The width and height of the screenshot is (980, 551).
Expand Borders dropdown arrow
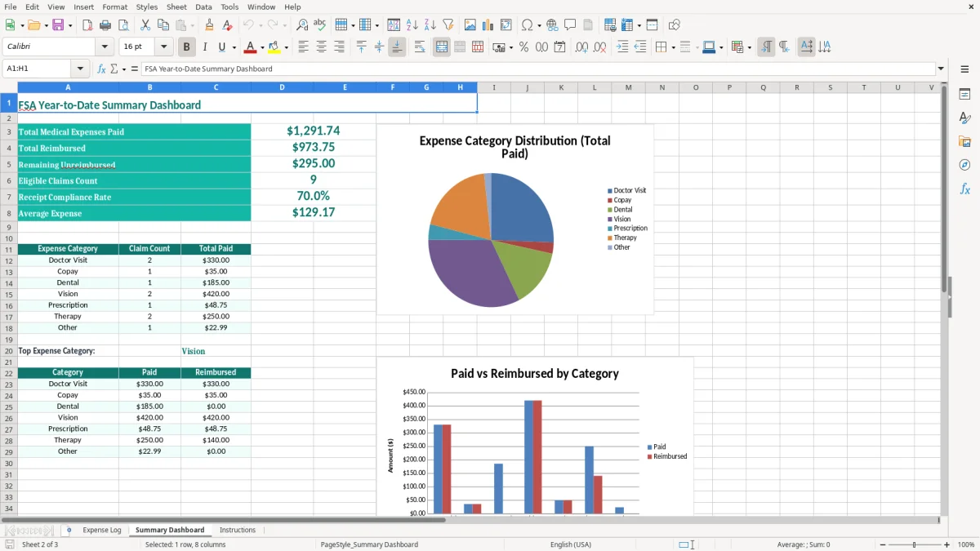point(673,47)
